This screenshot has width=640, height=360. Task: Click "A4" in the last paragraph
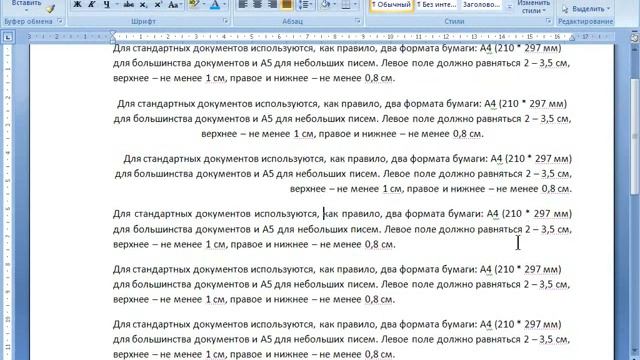point(486,324)
